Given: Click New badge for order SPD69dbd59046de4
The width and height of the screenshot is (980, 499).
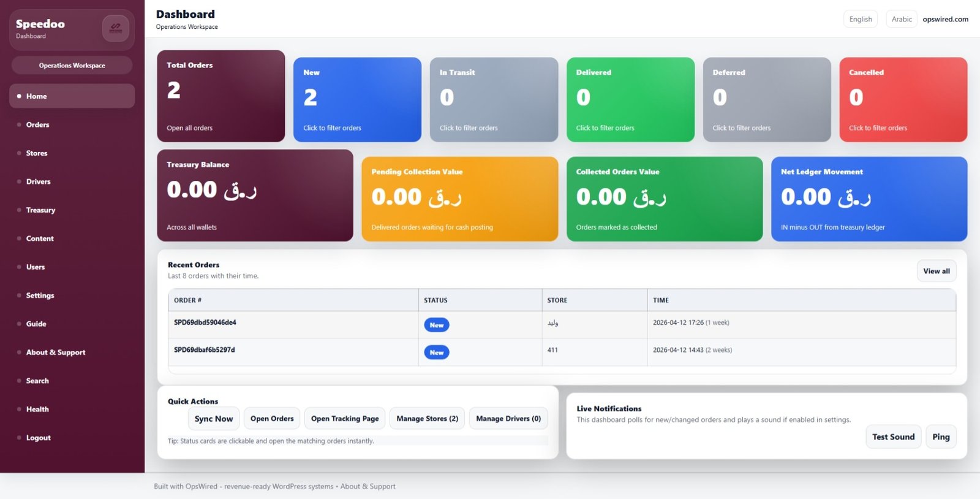Looking at the screenshot, I should 437,325.
